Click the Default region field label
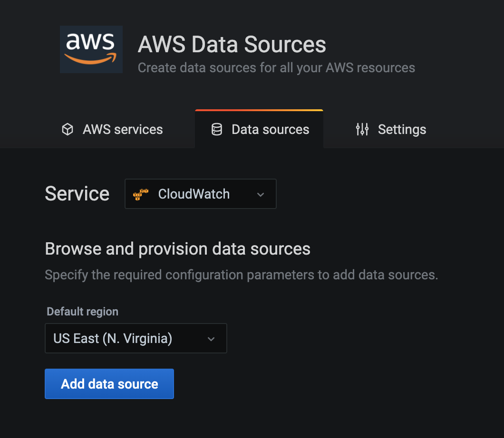Image resolution: width=504 pixels, height=438 pixels. pos(82,312)
